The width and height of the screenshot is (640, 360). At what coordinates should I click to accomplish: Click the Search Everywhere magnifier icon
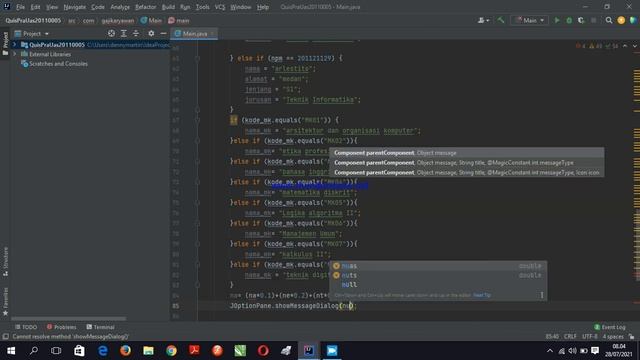[x=609, y=20]
